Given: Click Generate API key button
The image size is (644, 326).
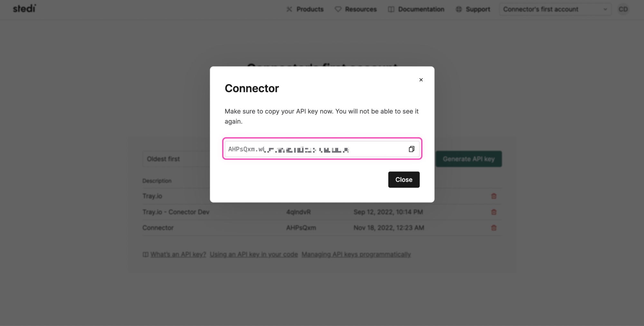Looking at the screenshot, I should click(x=469, y=159).
